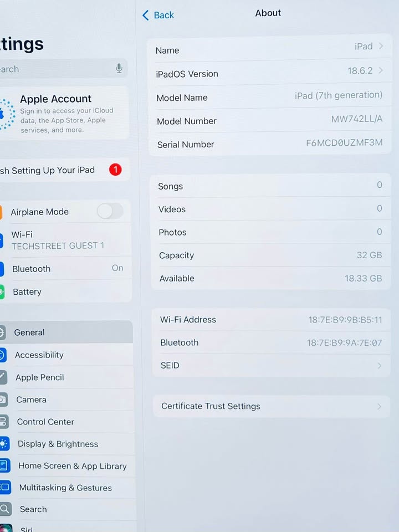Screen dimensions: 399x532
Task: Open Camera settings via its icon
Action: [3, 399]
